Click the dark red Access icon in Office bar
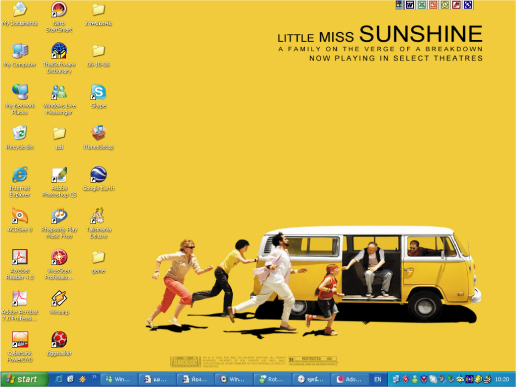The height and width of the screenshot is (387, 516). tap(456, 5)
